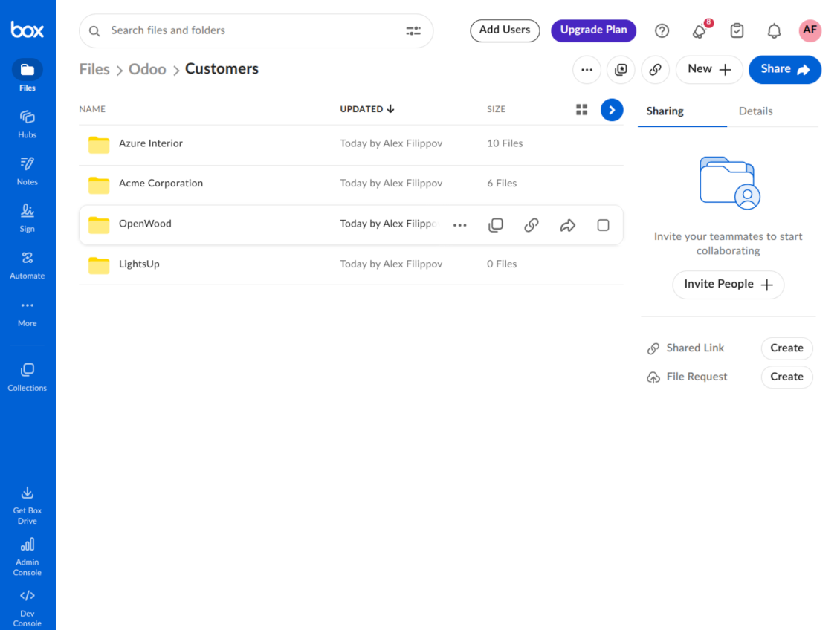This screenshot has height=630, width=840.
Task: Open the AF account avatar menu
Action: tap(810, 30)
